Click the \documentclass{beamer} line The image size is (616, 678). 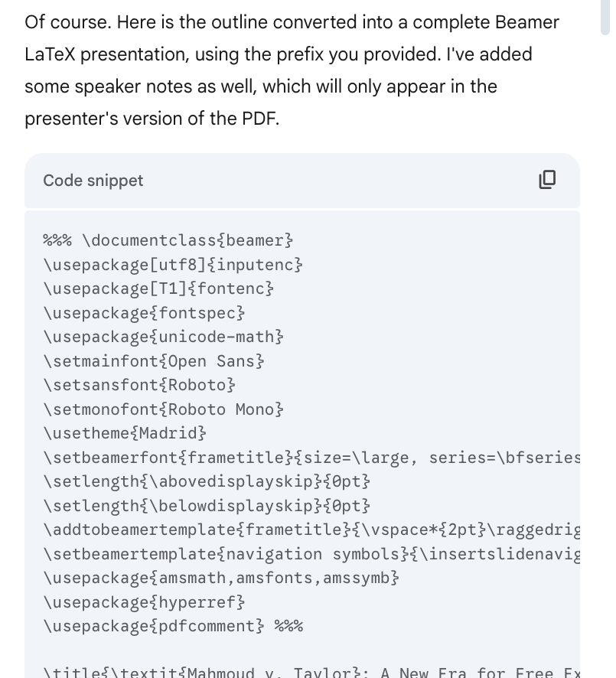click(x=168, y=240)
